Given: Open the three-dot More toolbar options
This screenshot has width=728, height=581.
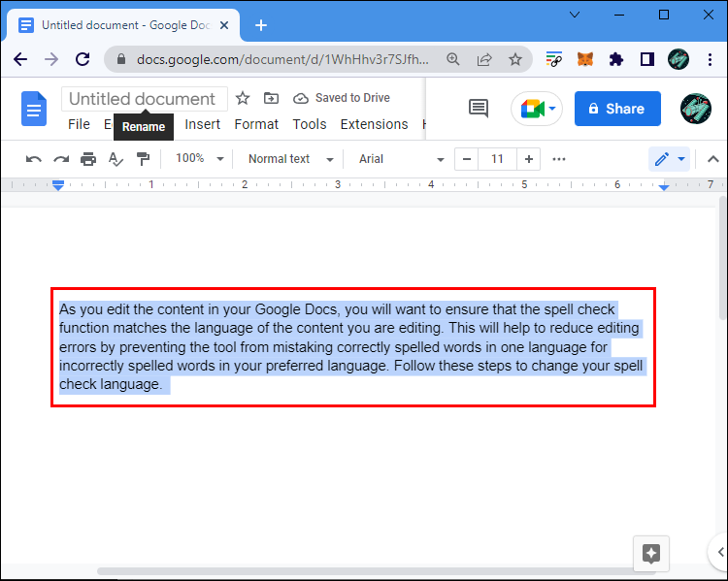Looking at the screenshot, I should point(559,159).
